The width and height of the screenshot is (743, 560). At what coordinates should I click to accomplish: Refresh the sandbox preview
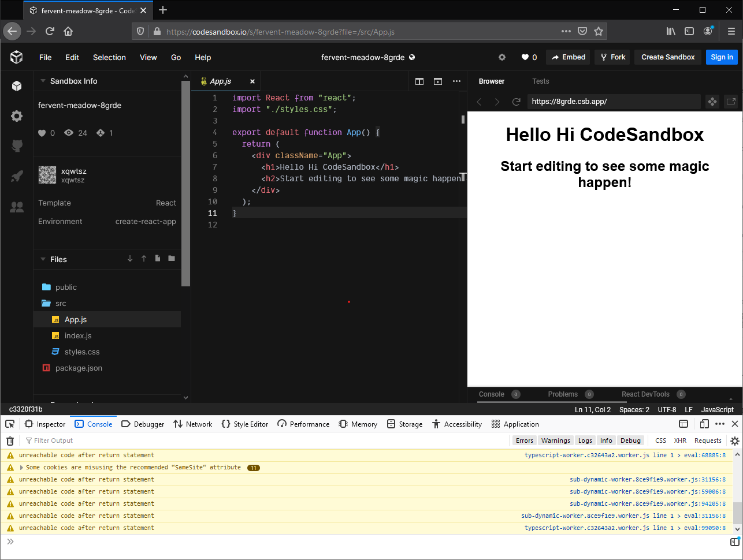pyautogui.click(x=516, y=102)
